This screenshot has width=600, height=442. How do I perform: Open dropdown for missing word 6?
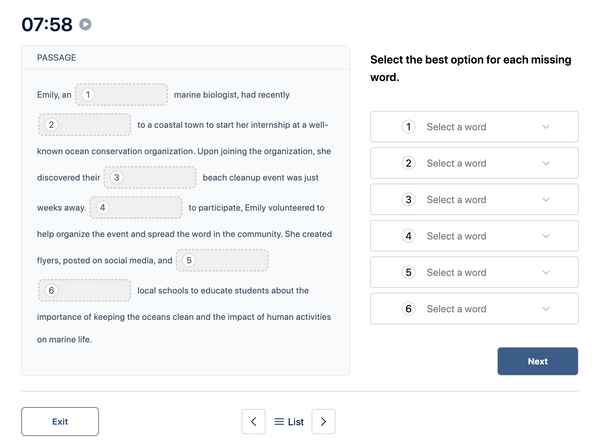pos(474,308)
